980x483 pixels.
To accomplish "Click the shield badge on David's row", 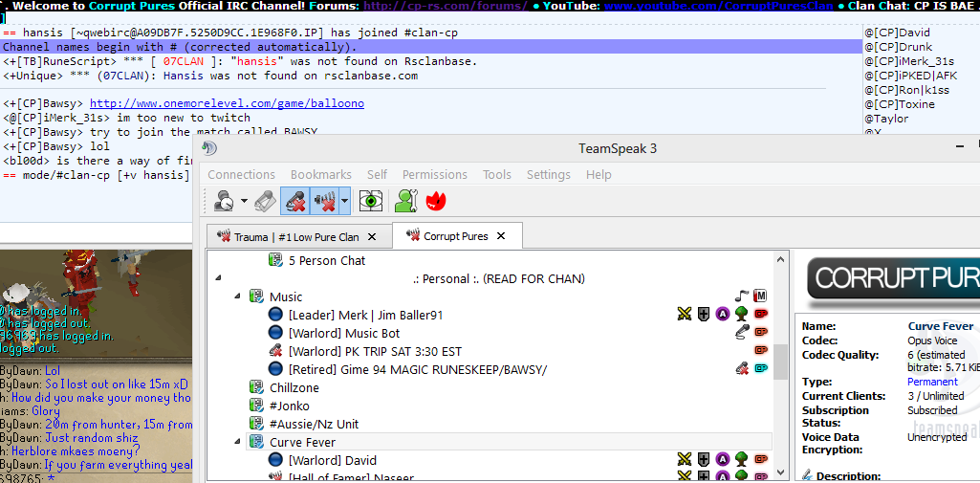I will coord(704,460).
